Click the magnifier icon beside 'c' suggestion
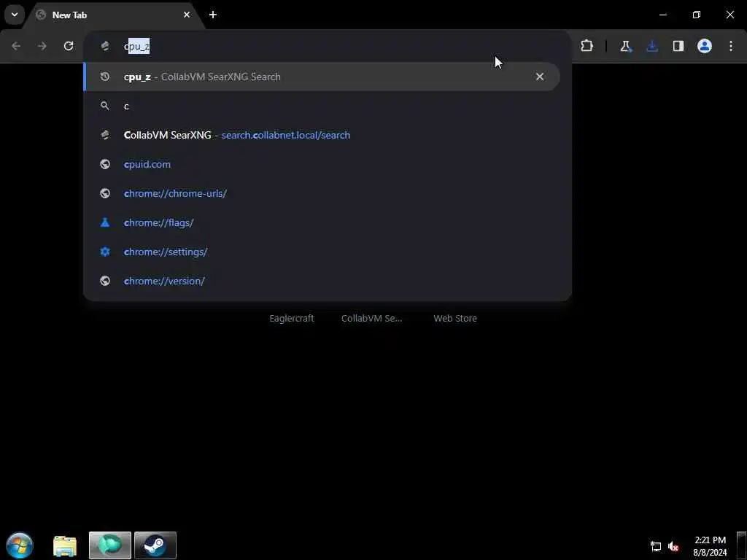 coord(105,106)
